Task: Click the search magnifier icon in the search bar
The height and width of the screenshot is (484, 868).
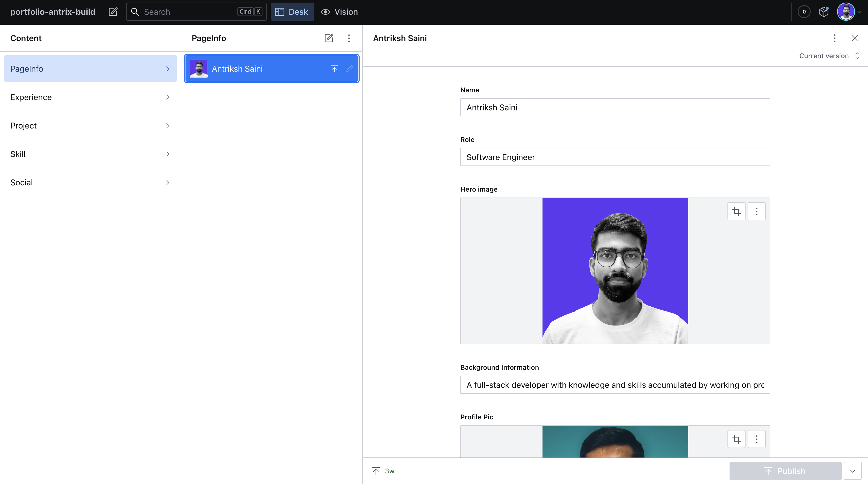Action: click(x=135, y=11)
